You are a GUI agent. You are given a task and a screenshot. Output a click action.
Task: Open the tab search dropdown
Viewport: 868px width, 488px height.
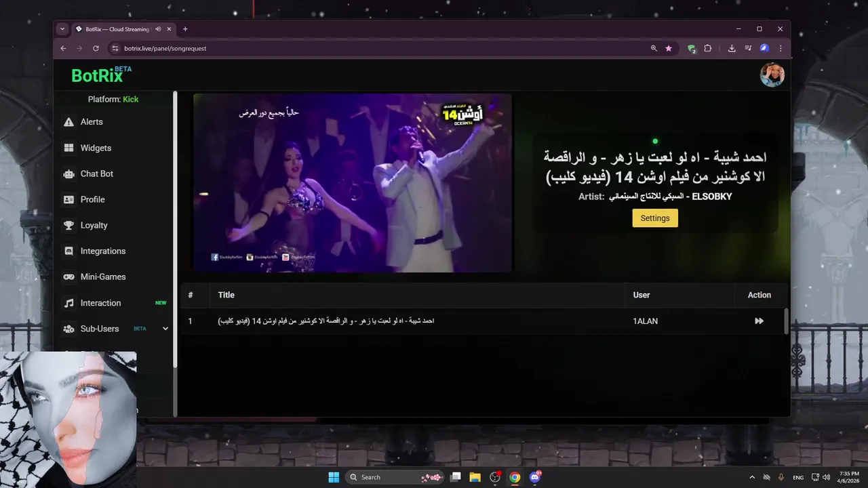tap(62, 29)
